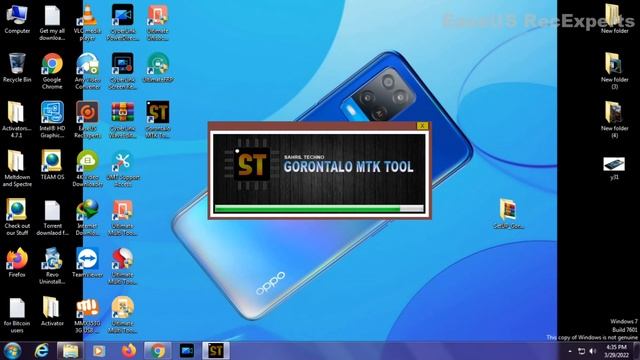640x360 pixels.
Task: Open the Windows Start menu
Action: 12,351
